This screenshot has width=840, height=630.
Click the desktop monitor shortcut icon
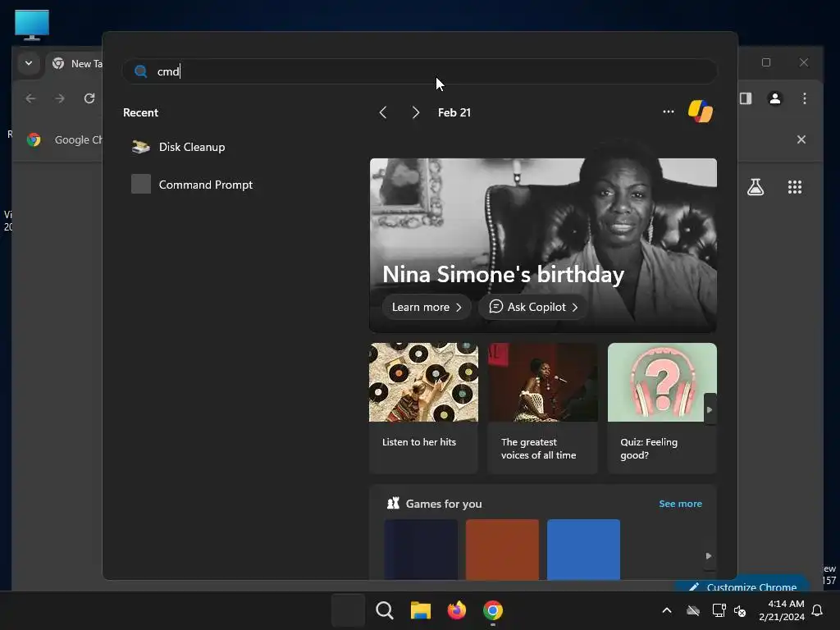pos(32,25)
